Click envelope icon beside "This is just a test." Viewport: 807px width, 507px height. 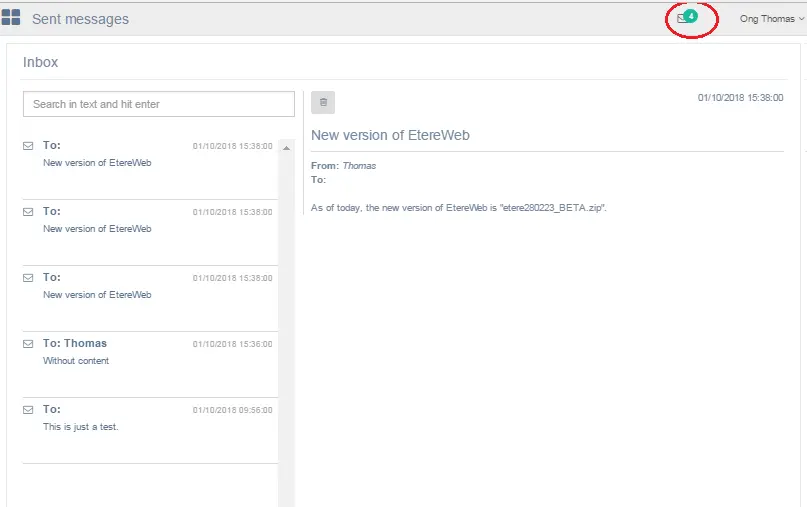pos(28,410)
